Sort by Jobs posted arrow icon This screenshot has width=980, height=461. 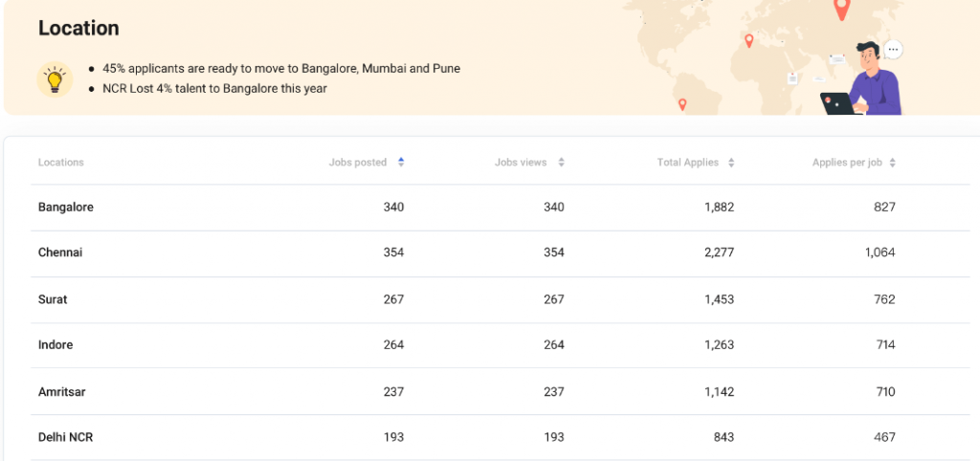point(401,163)
